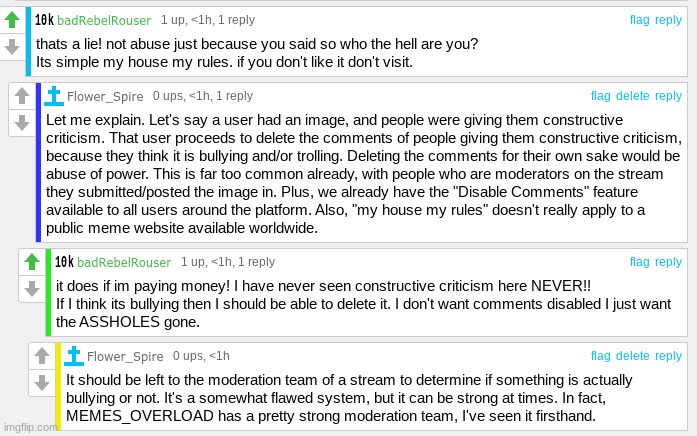Flag badRebelRouser's "paying money" comment
Viewport: 697px width, 436px height.
pos(640,262)
